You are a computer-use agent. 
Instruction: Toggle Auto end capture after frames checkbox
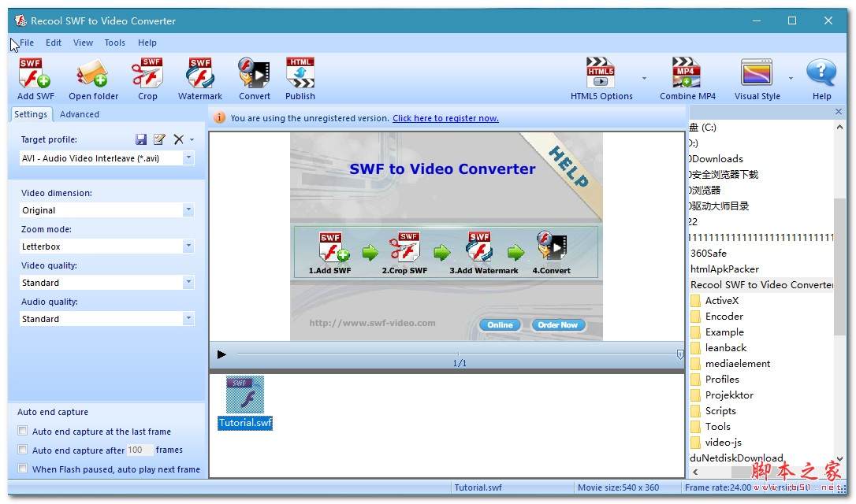tap(22, 450)
